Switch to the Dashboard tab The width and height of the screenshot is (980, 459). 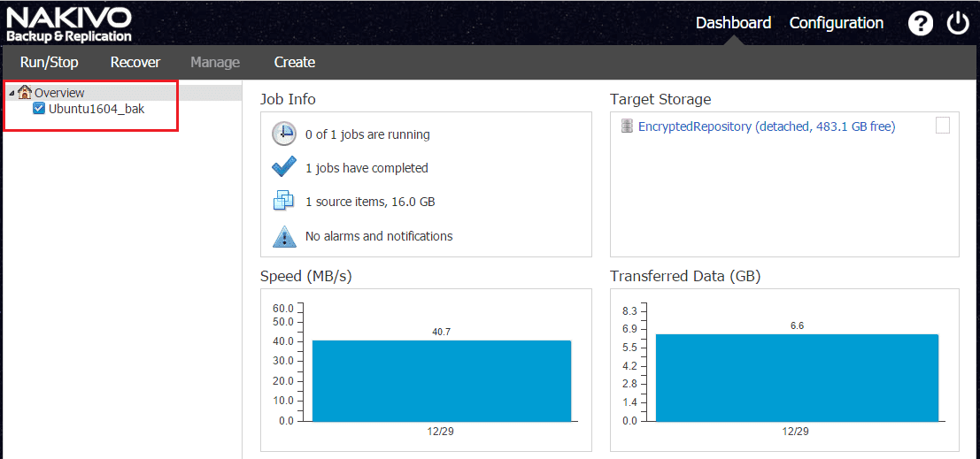[733, 23]
